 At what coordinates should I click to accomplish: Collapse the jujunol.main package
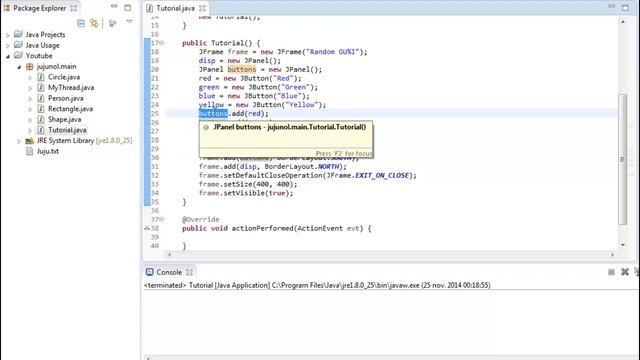(x=19, y=67)
